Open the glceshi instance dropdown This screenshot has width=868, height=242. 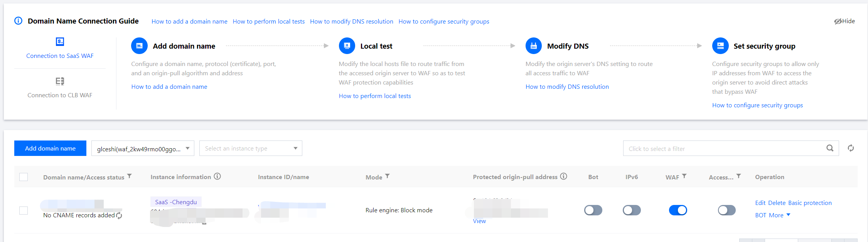[x=143, y=149]
